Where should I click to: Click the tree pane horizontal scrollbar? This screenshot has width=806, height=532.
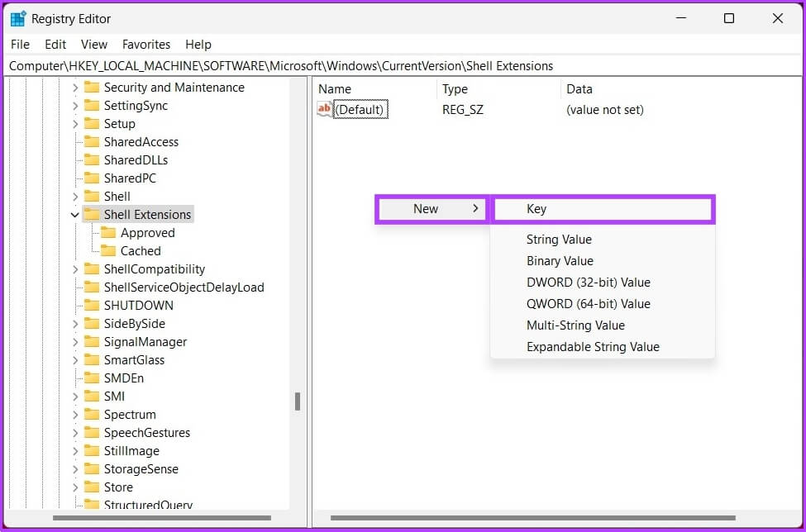[x=162, y=518]
